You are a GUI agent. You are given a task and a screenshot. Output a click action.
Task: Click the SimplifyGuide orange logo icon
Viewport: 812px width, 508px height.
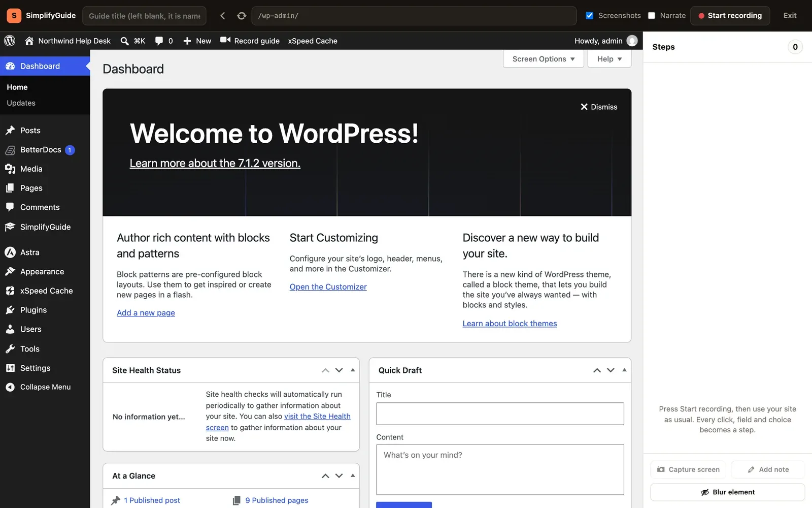click(14, 16)
